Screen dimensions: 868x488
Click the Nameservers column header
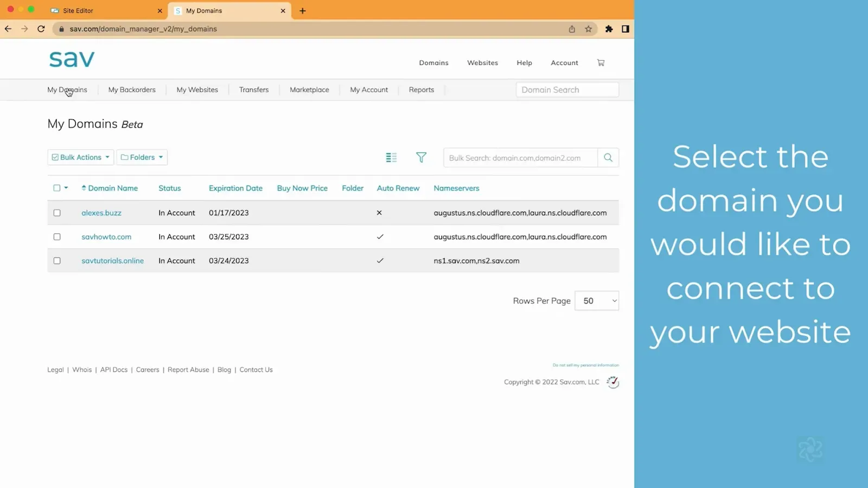click(456, 188)
